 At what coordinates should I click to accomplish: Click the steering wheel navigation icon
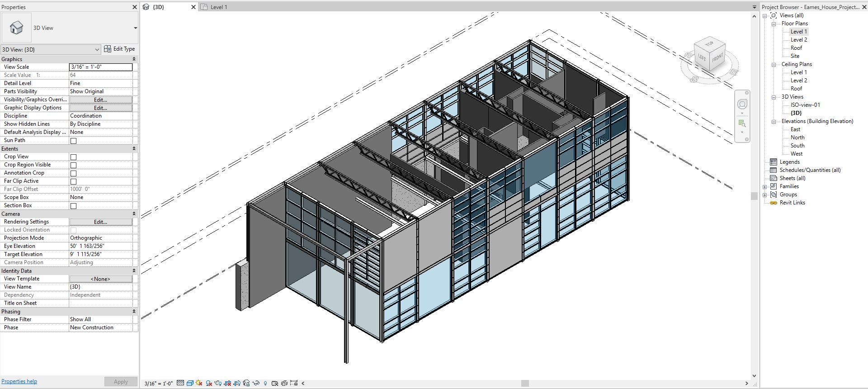click(x=742, y=104)
